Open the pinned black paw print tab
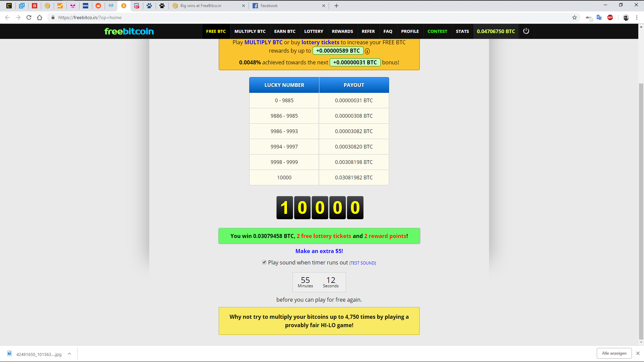Image resolution: width=644 pixels, height=362 pixels. click(162, 6)
